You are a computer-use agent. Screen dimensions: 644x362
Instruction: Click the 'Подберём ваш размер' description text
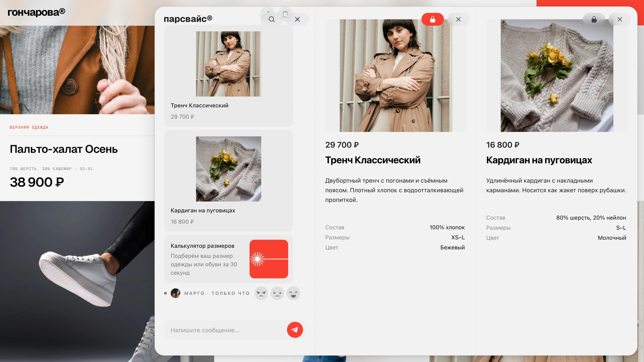pyautogui.click(x=204, y=264)
